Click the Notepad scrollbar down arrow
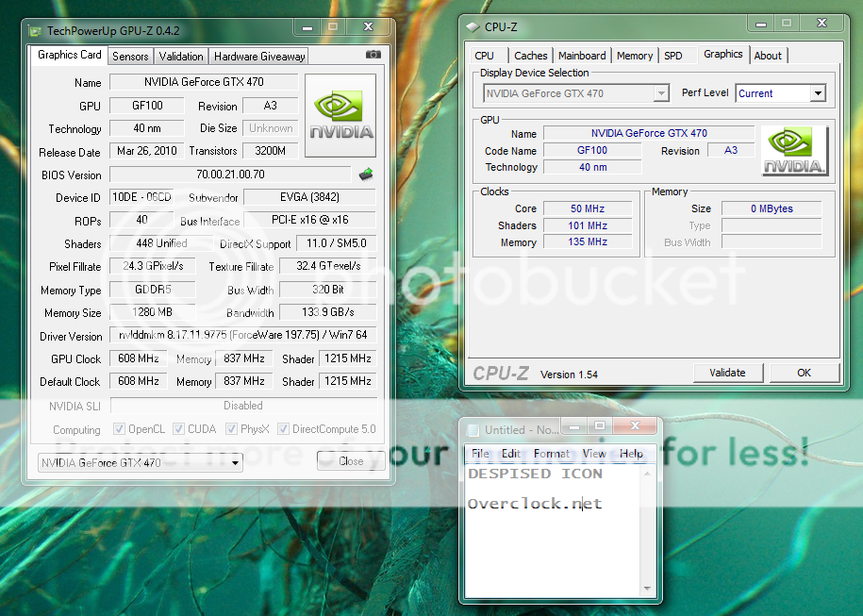863x616 pixels. point(647,589)
